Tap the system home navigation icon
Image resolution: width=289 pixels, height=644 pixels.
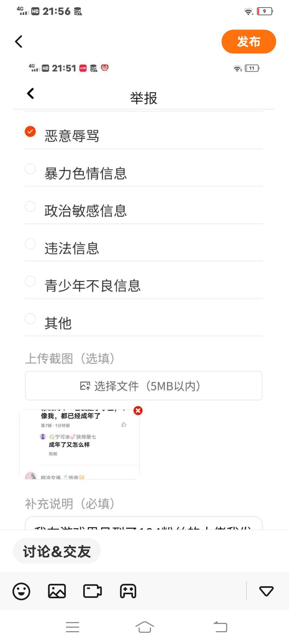tap(144, 627)
